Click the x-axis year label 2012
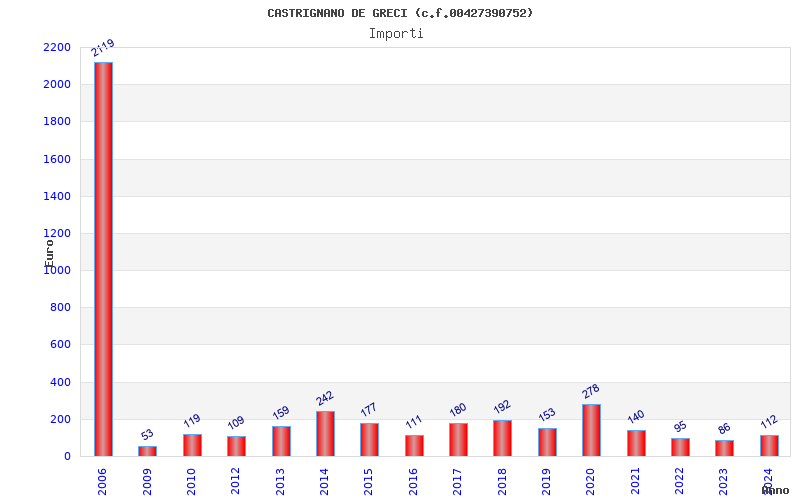This screenshot has width=800, height=500. pos(235,482)
